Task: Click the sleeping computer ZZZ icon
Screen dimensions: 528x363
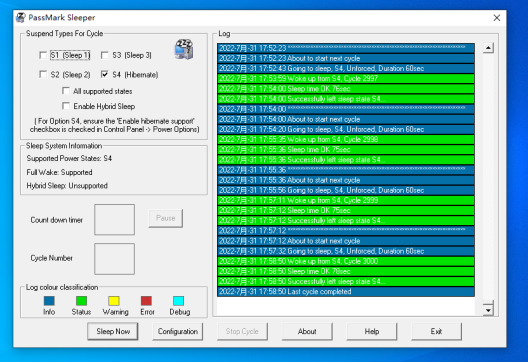Action: [x=184, y=50]
